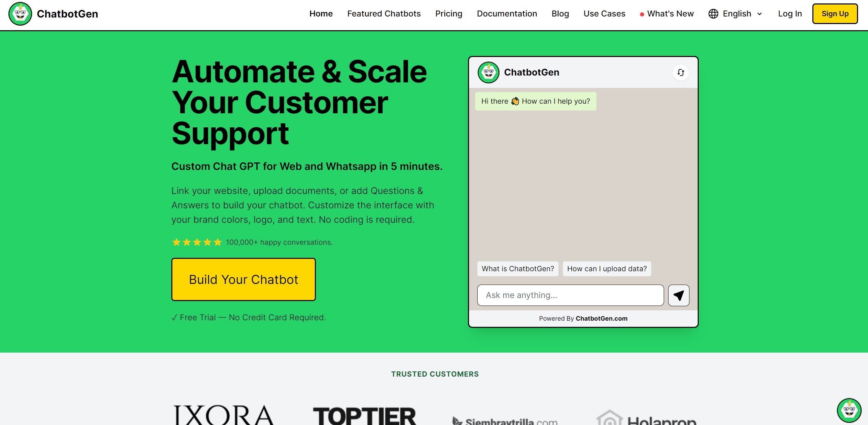
Task: Click Ask me anything input field
Action: point(570,295)
